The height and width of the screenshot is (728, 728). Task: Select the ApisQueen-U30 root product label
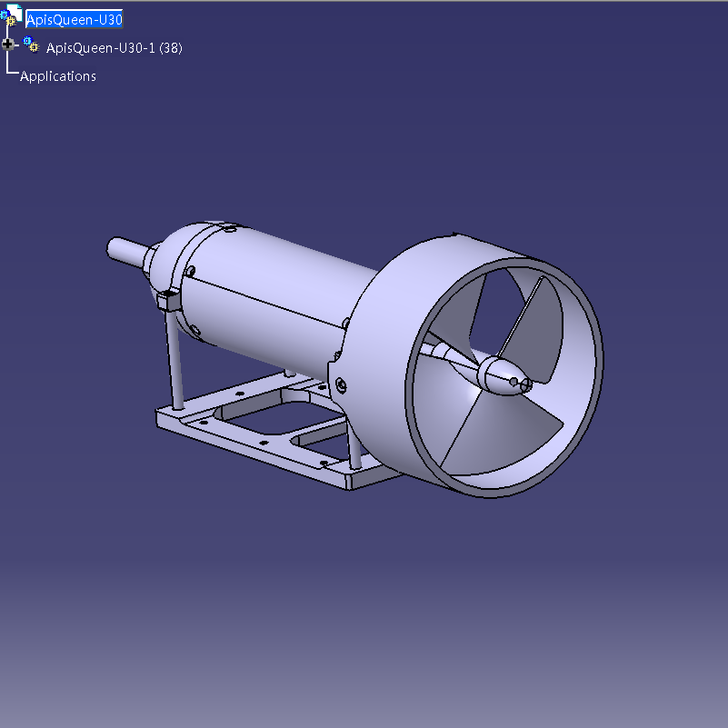click(74, 19)
